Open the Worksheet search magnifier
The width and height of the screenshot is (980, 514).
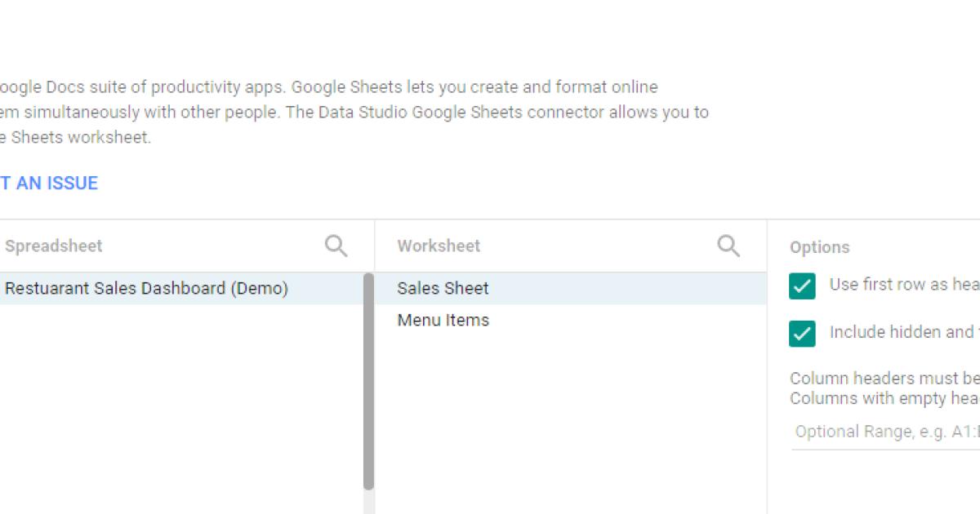pos(727,245)
